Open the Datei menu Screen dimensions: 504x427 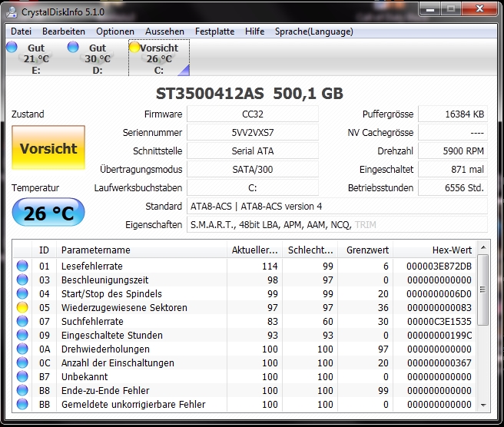[21, 31]
